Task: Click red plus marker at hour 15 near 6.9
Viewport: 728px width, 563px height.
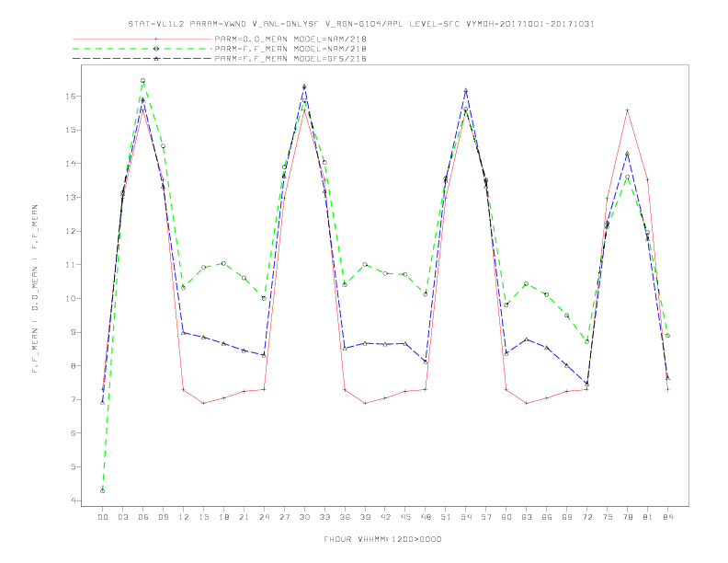Action: click(203, 403)
